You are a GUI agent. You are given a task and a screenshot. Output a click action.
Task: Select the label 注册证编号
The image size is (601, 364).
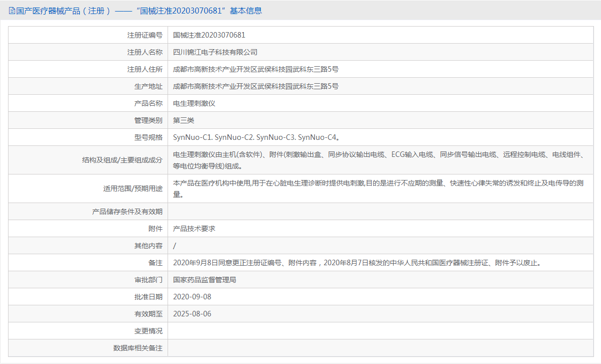[x=145, y=35]
